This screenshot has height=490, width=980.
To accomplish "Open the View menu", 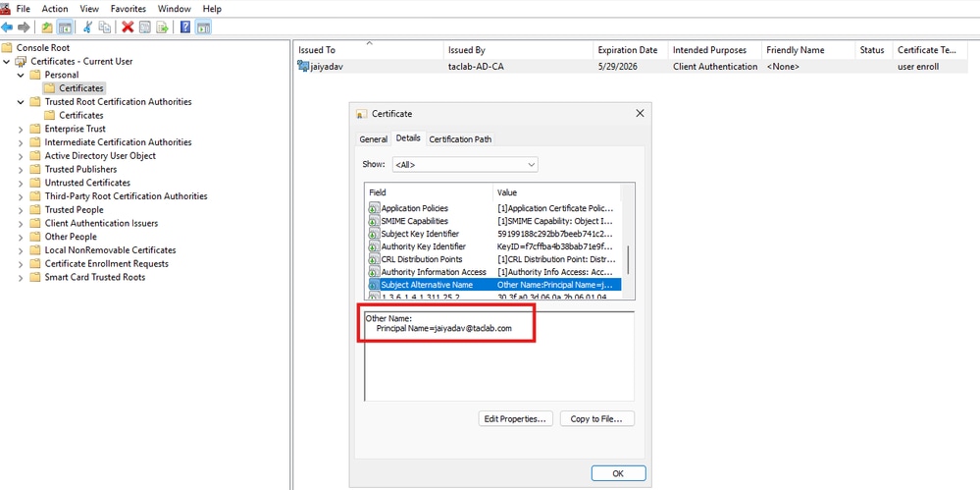I will pos(89,9).
